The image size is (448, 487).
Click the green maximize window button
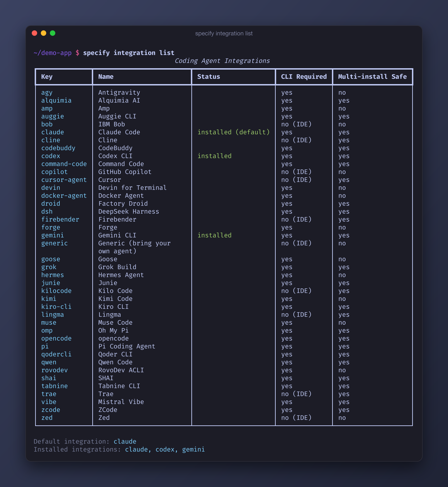(53, 33)
